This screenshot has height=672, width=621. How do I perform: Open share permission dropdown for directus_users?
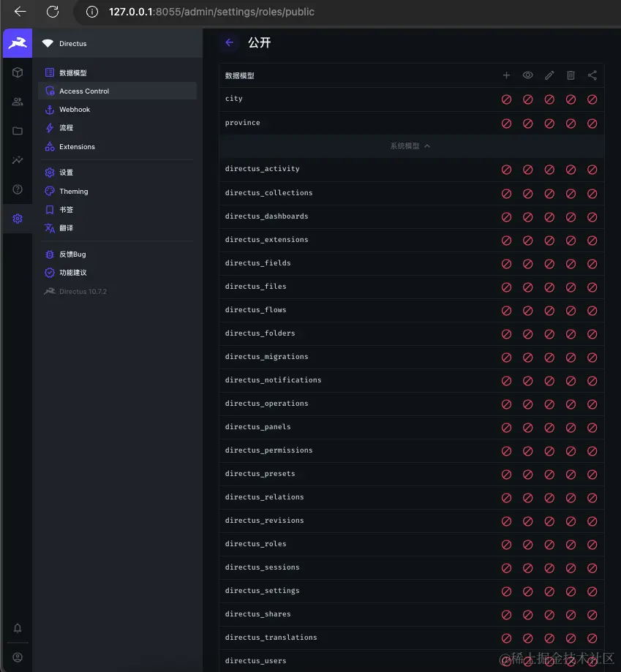[592, 662]
